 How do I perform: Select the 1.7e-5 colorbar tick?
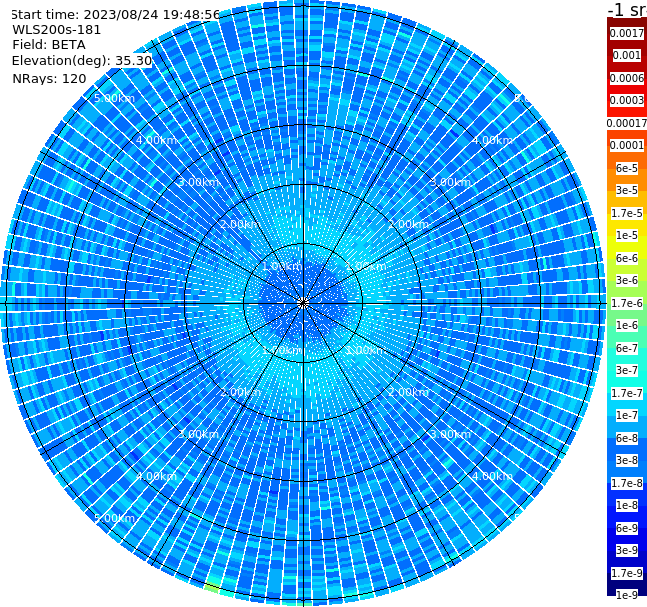[627, 213]
